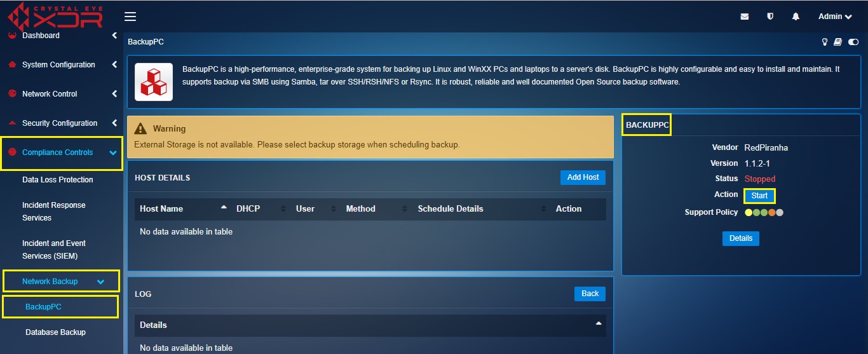868x354 pixels.
Task: Click the Security Configuration sidebar icon
Action: click(11, 123)
